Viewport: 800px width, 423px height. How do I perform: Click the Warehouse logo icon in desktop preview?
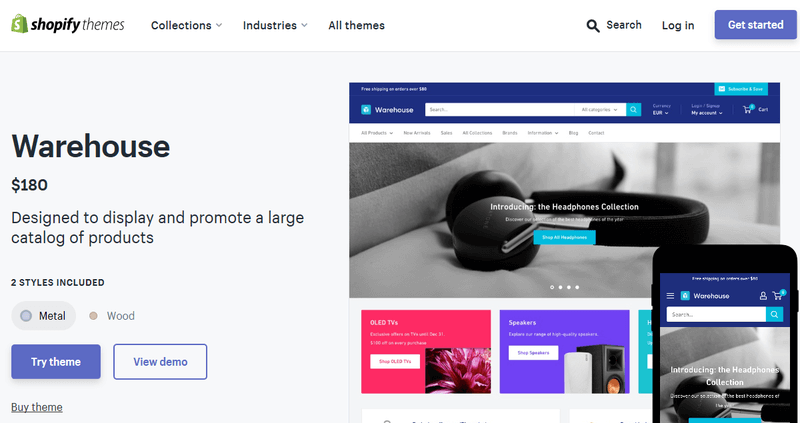pyautogui.click(x=366, y=110)
